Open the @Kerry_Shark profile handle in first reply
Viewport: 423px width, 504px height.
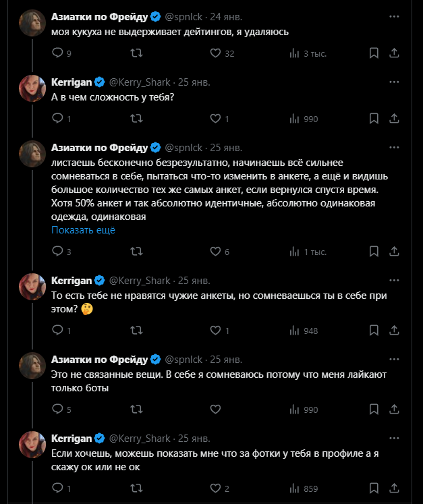pyautogui.click(x=139, y=82)
